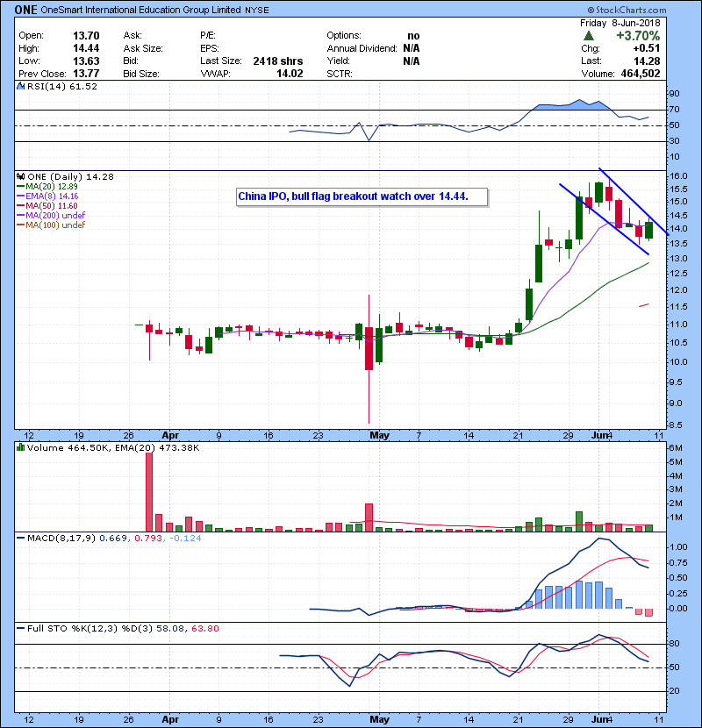Screen dimensions: 702x728
Task: Click the Prev Close value 13.77
Action: tap(86, 74)
